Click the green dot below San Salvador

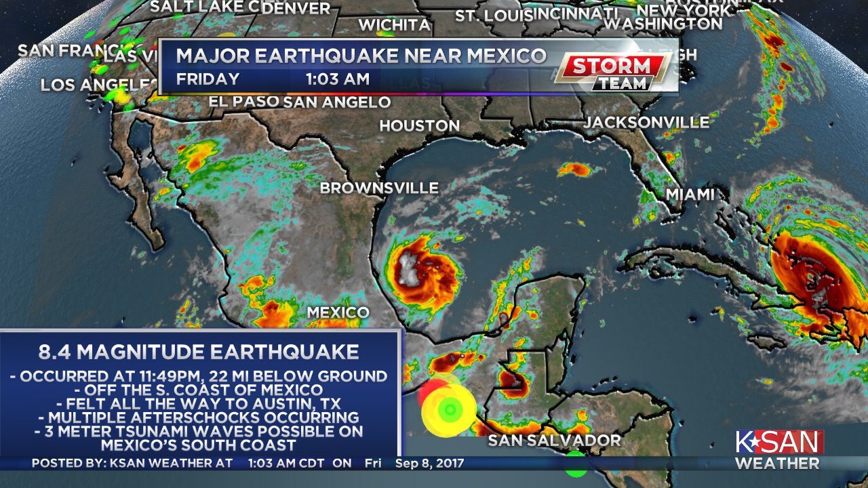coord(575,463)
